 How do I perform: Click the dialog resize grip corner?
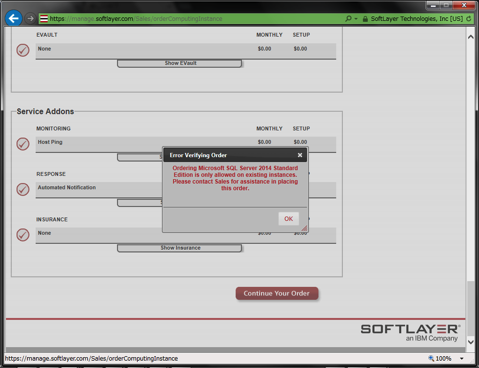304,228
